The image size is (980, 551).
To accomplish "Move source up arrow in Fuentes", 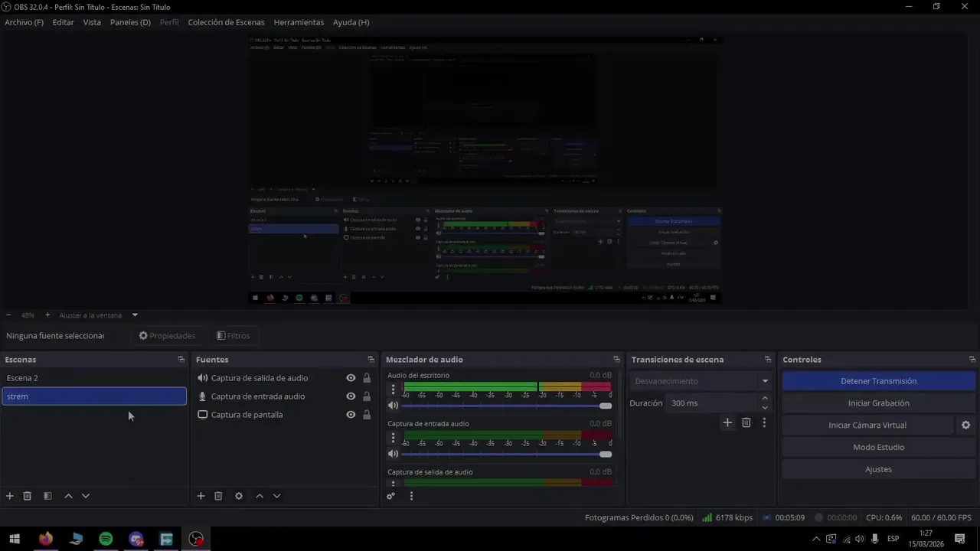I will [x=260, y=496].
